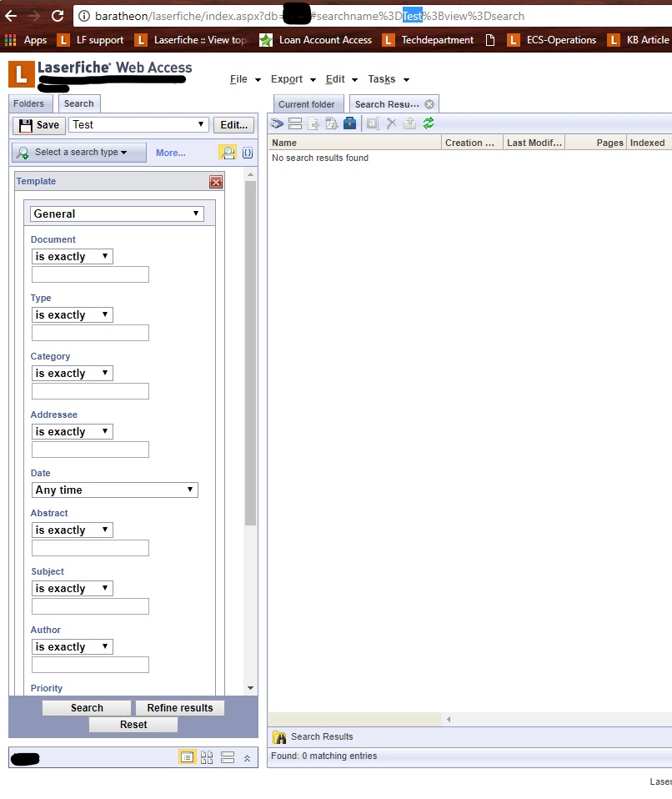Sort results by the Name column header
Viewport: 672px width, 799px height.
tap(354, 143)
